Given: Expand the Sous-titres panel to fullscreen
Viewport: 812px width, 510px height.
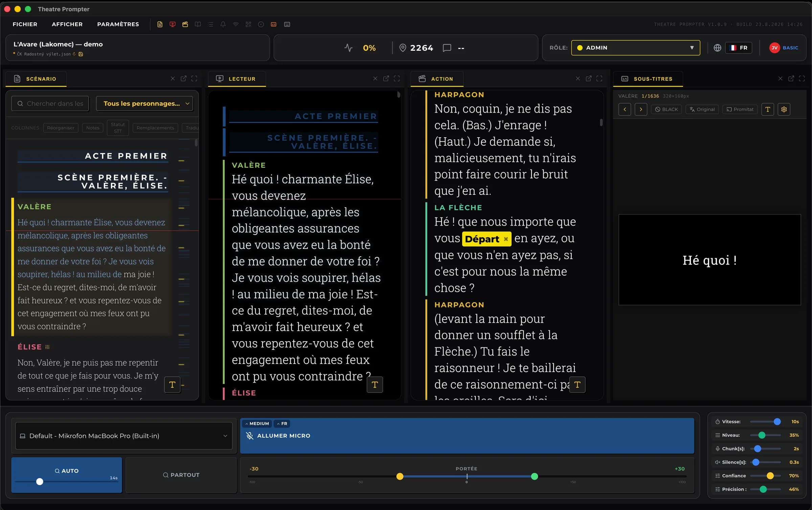Looking at the screenshot, I should (802, 78).
